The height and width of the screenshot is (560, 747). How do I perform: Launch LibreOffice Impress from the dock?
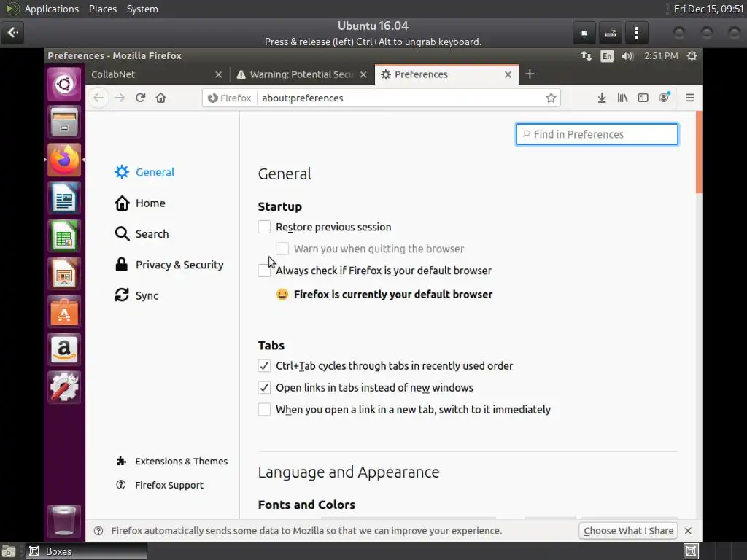tap(64, 274)
